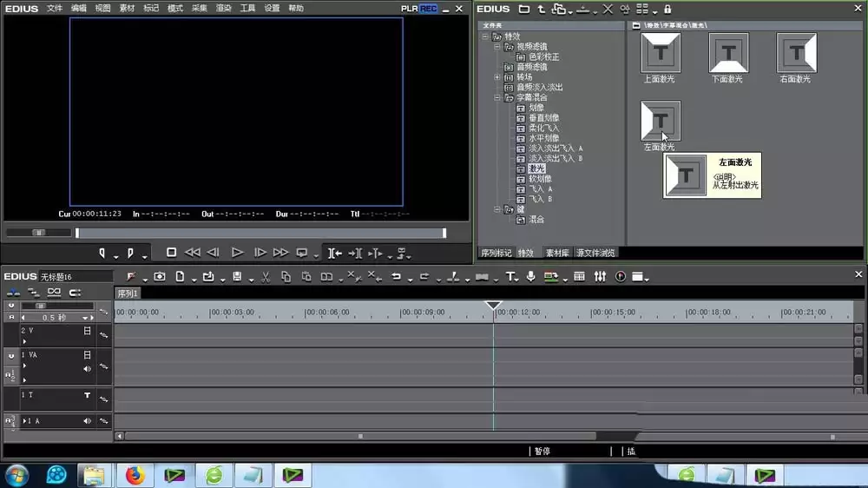
Task: Open the timeline scale dropdown next to 0.5 秒
Action: 85,318
